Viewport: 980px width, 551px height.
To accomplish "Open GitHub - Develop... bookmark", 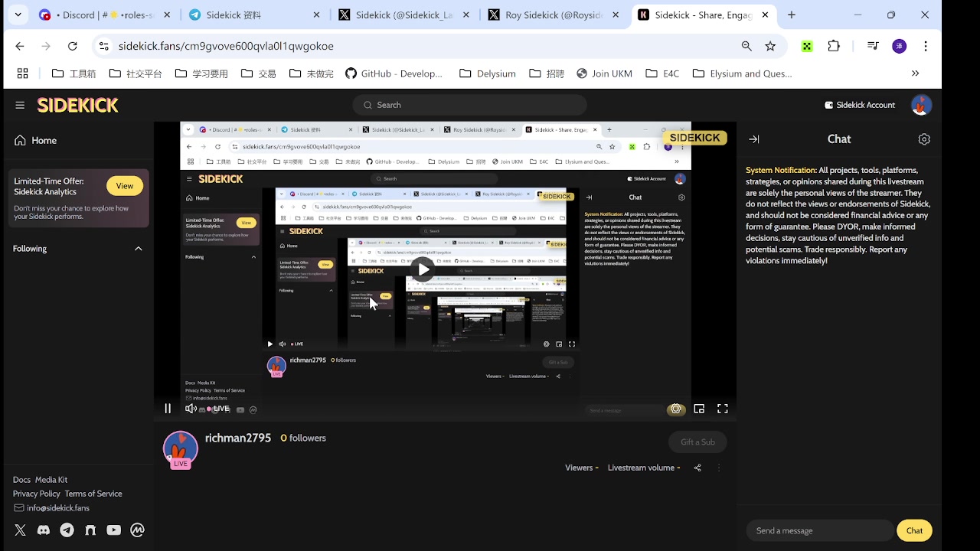I will [394, 73].
